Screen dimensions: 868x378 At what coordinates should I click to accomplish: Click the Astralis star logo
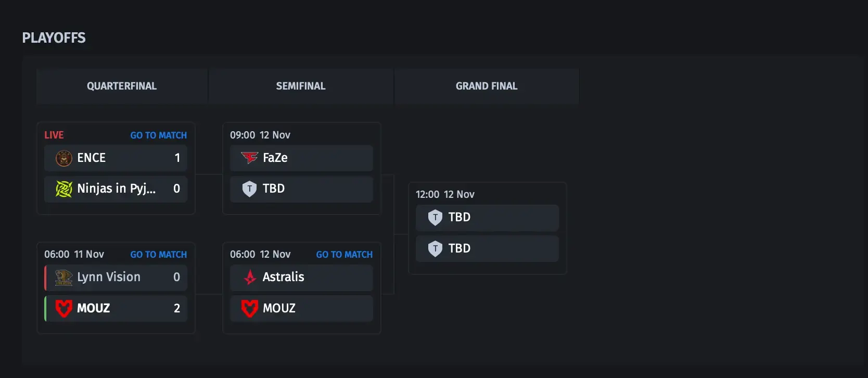click(x=250, y=278)
